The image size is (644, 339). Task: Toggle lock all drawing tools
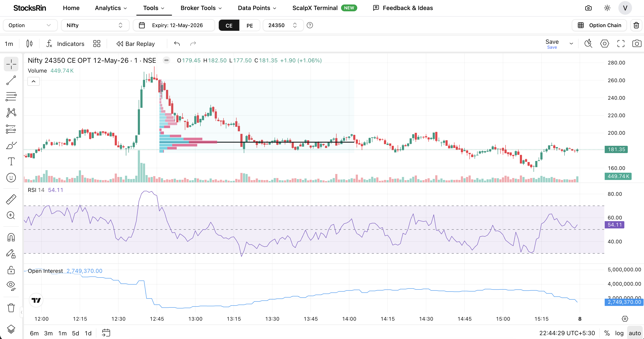11,270
